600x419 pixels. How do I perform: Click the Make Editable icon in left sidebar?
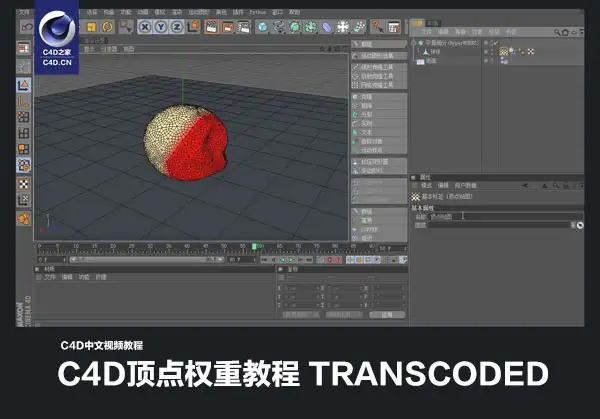click(x=24, y=67)
